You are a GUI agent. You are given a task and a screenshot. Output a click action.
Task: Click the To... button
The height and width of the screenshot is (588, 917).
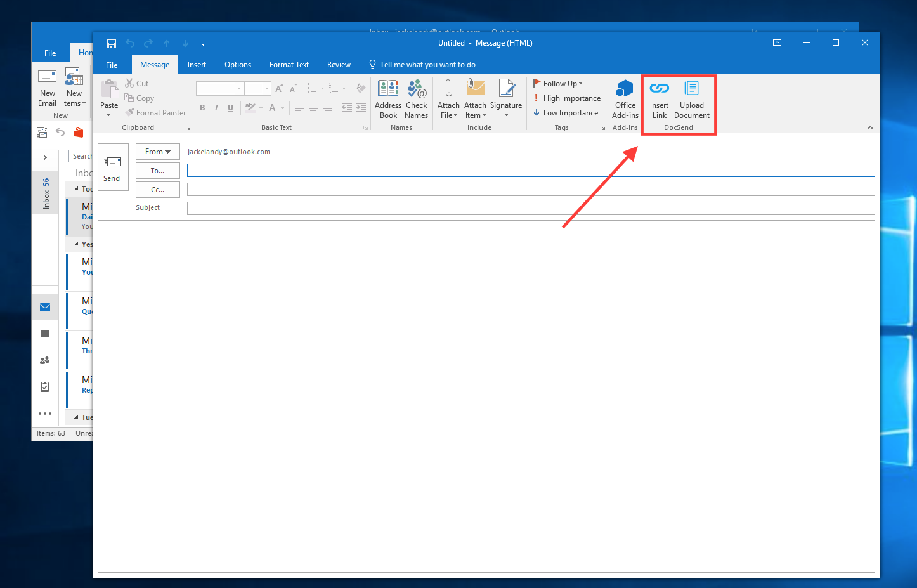(158, 171)
